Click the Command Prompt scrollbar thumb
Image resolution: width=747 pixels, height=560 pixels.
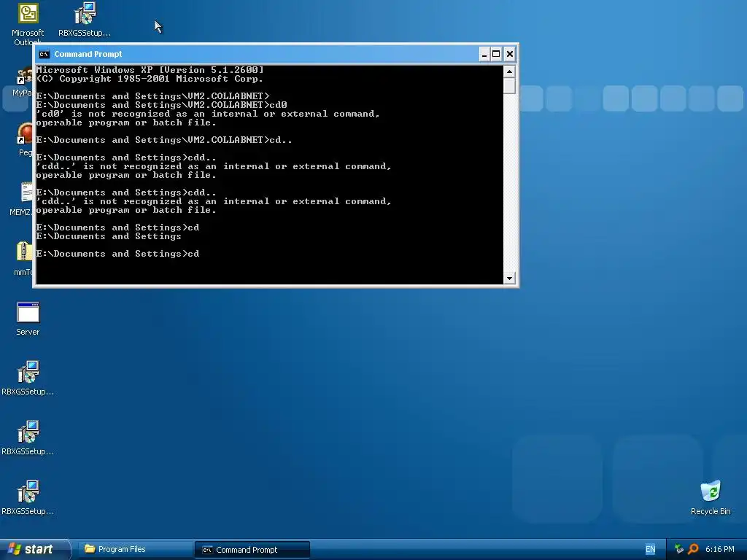[509, 86]
